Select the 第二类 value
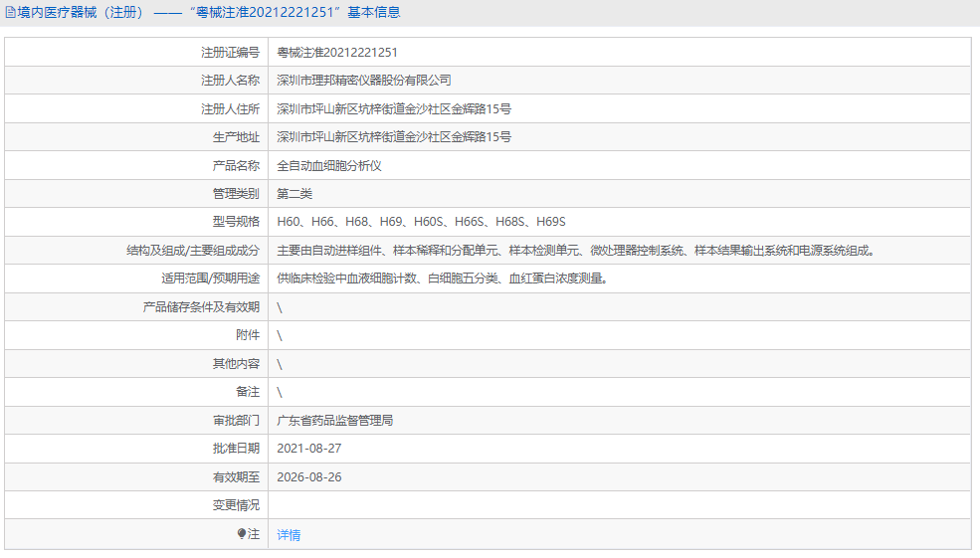The image size is (980, 558). (x=294, y=194)
